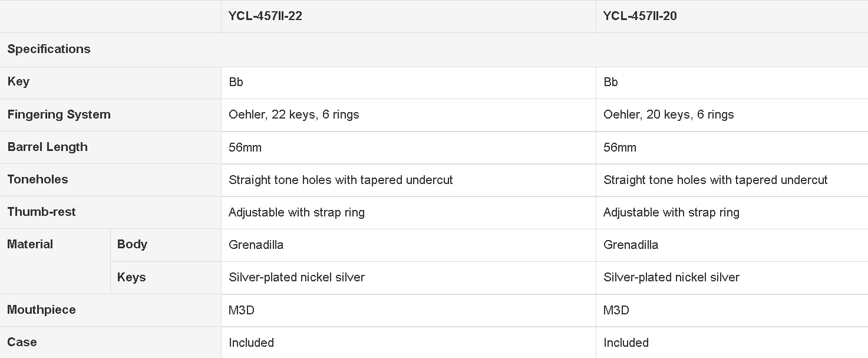Select the Mouthpiece row label
The width and height of the screenshot is (868, 358).
(x=41, y=310)
